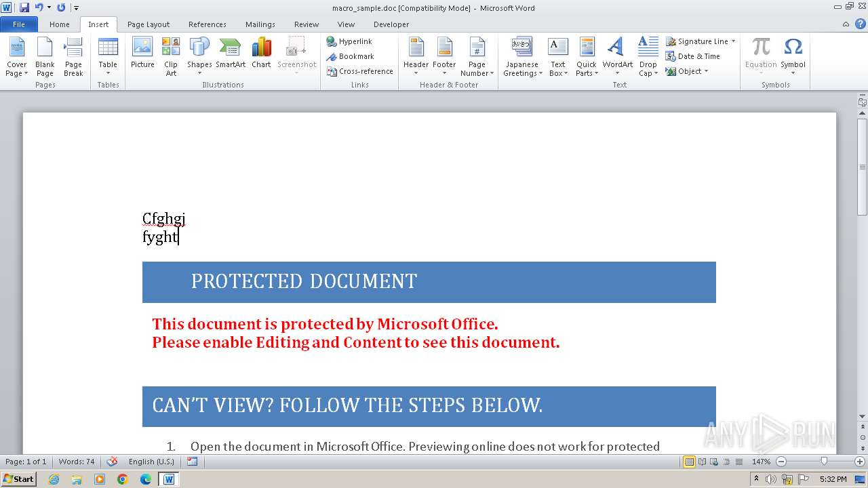Switch to the Review tab

(307, 24)
